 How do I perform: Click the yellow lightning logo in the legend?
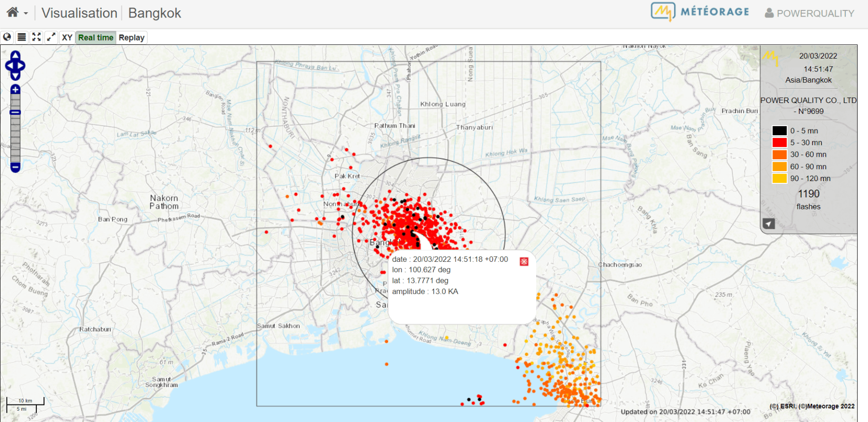pos(770,58)
